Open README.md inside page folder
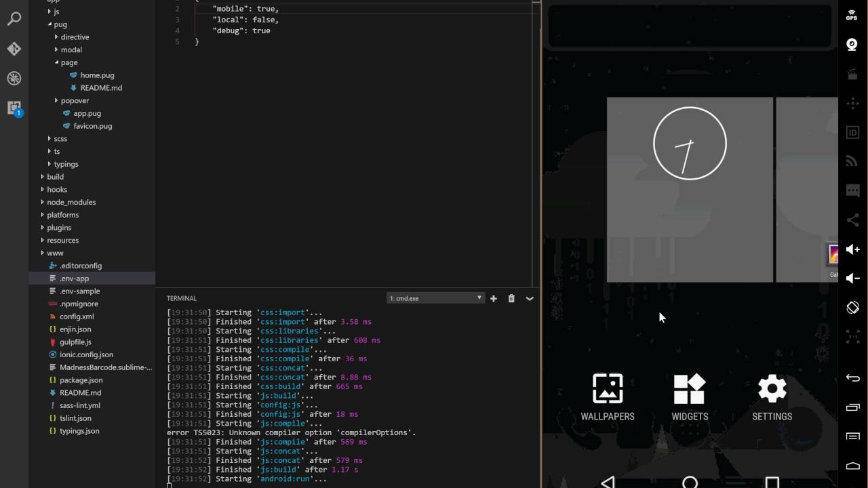868x488 pixels. click(x=101, y=88)
